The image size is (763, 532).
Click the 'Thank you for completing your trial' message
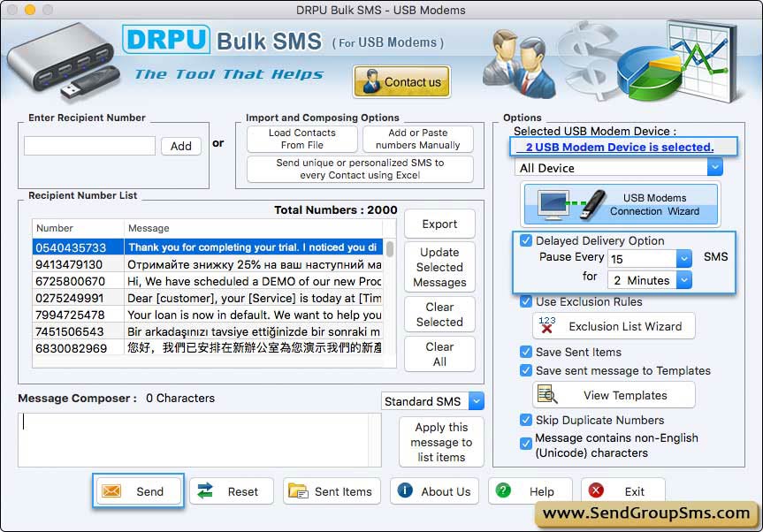tap(253, 247)
